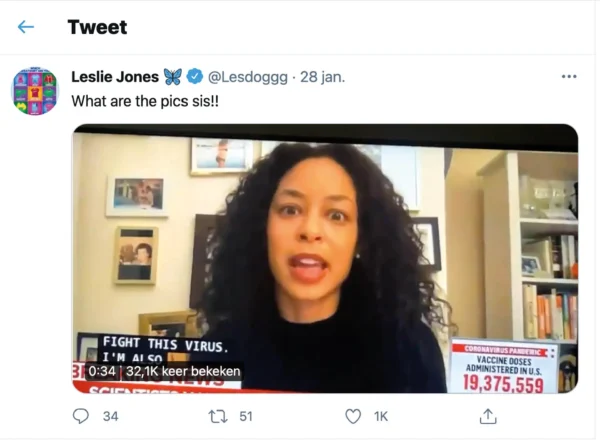This screenshot has width=600, height=440.
Task: Click the reply count 34
Action: click(x=110, y=416)
